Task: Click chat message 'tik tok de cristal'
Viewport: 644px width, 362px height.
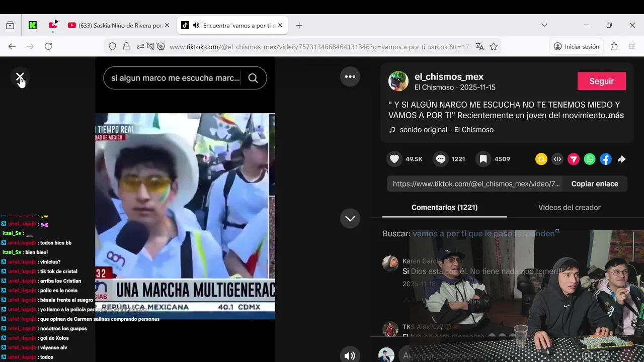Action: click(x=59, y=271)
